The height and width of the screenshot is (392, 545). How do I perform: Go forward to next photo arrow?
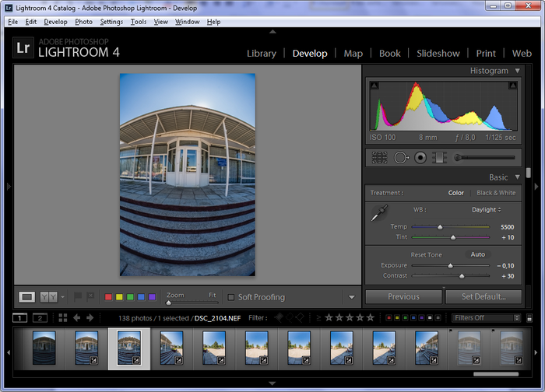pyautogui.click(x=90, y=317)
